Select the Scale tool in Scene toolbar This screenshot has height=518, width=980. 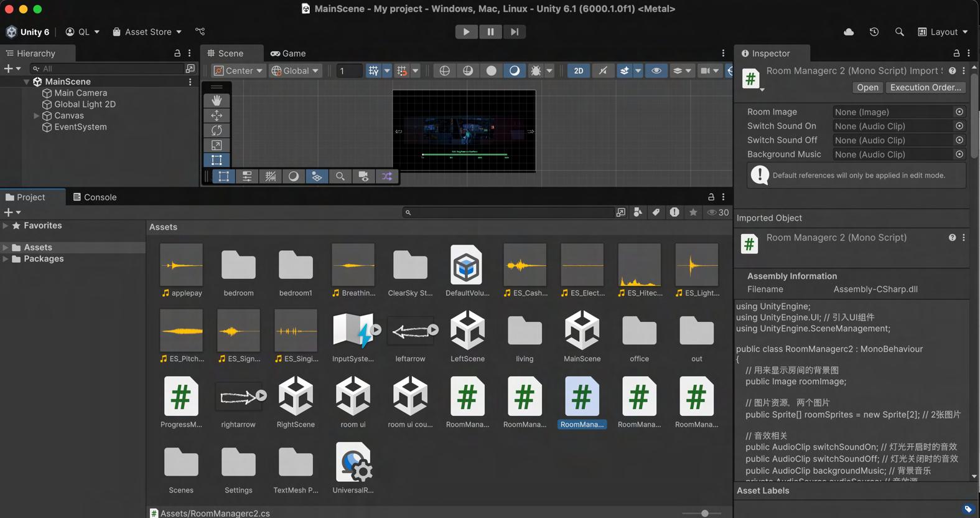(x=217, y=145)
